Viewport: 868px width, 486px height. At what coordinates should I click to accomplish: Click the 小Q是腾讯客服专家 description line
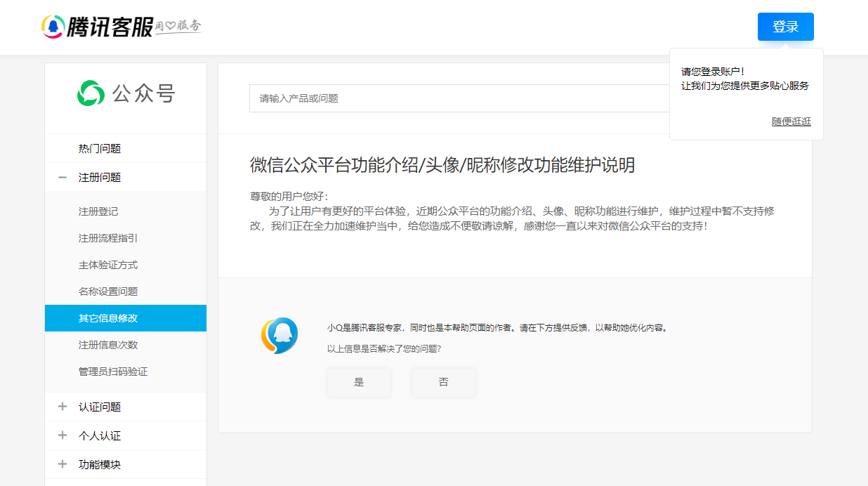[497, 327]
